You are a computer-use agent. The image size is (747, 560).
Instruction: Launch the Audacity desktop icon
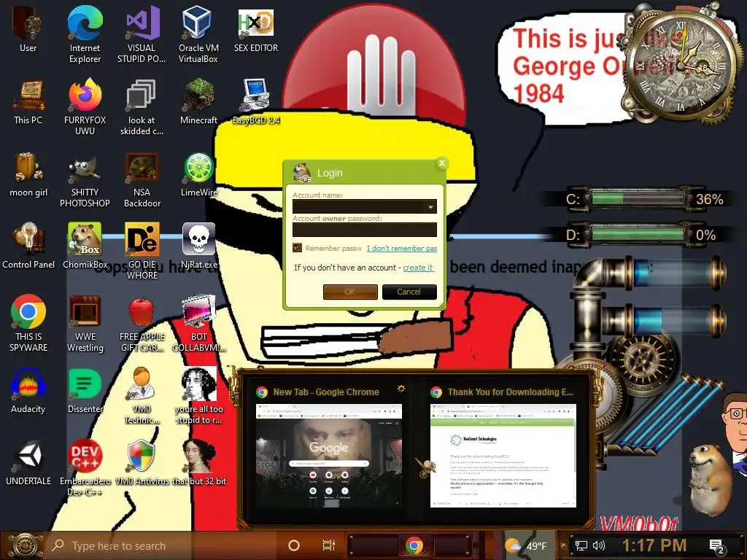click(28, 392)
